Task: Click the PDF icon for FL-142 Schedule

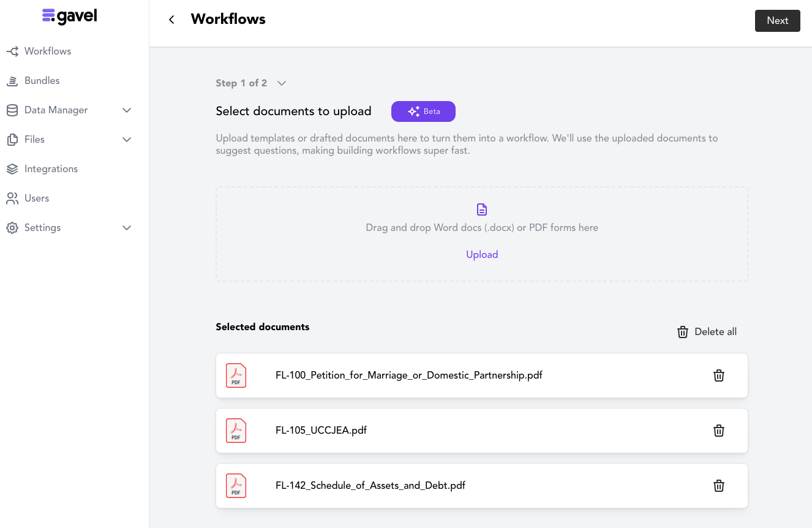Action: tap(236, 486)
